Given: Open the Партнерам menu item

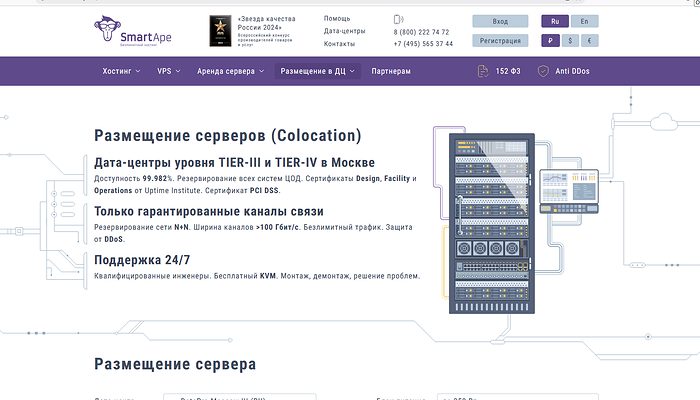Looking at the screenshot, I should pyautogui.click(x=391, y=71).
